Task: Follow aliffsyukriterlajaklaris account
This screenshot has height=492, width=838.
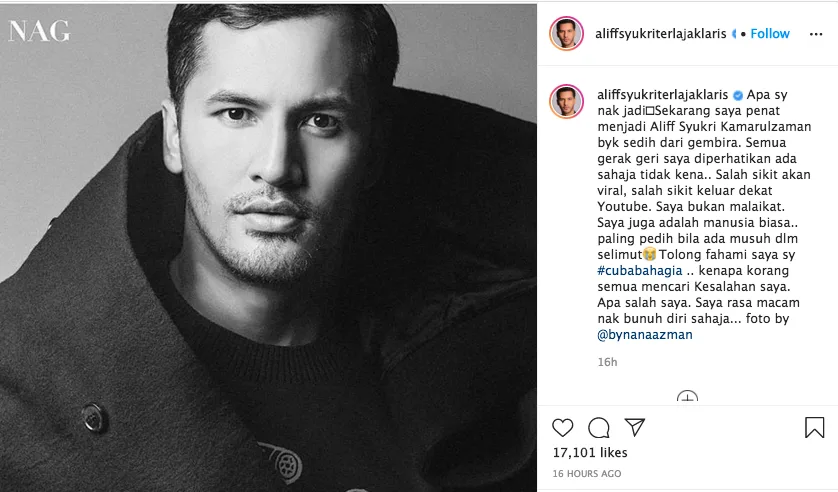Action: tap(770, 34)
